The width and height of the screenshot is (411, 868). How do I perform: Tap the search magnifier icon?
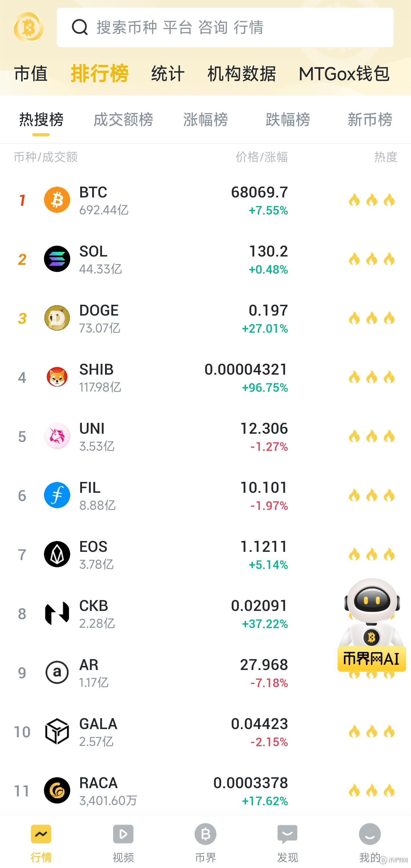click(x=80, y=27)
